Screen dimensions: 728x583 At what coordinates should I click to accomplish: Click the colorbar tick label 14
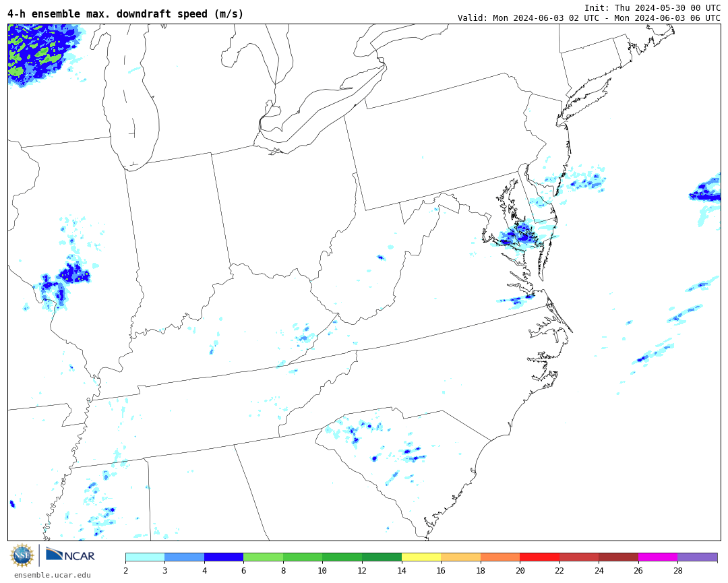tap(401, 570)
